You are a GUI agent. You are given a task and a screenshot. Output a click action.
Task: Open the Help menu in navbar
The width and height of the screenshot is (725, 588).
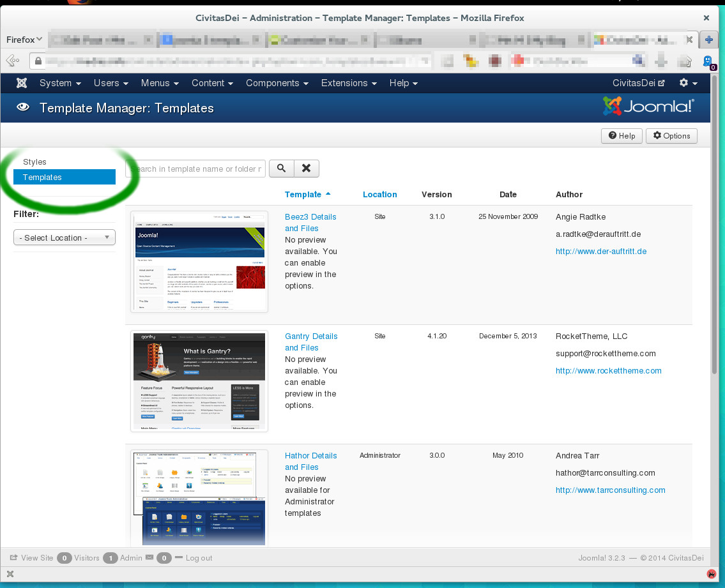click(x=403, y=83)
